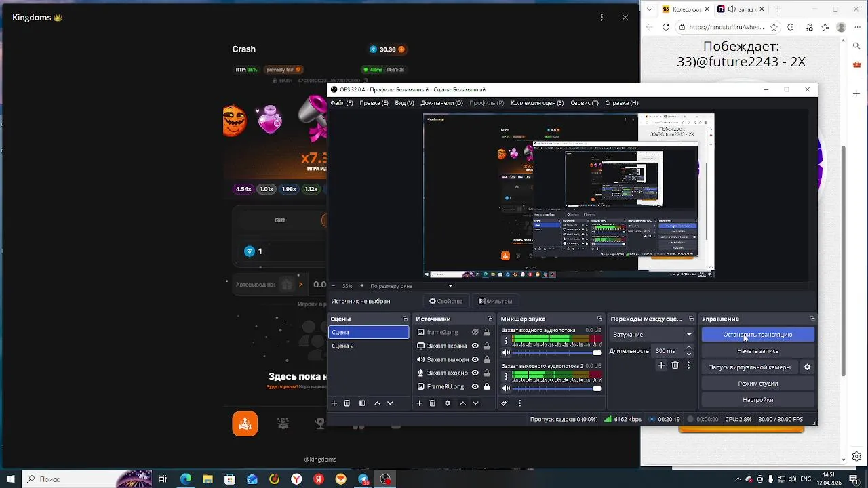The height and width of the screenshot is (488, 868).
Task: Open the Затухание transition dropdown
Action: pyautogui.click(x=652, y=334)
